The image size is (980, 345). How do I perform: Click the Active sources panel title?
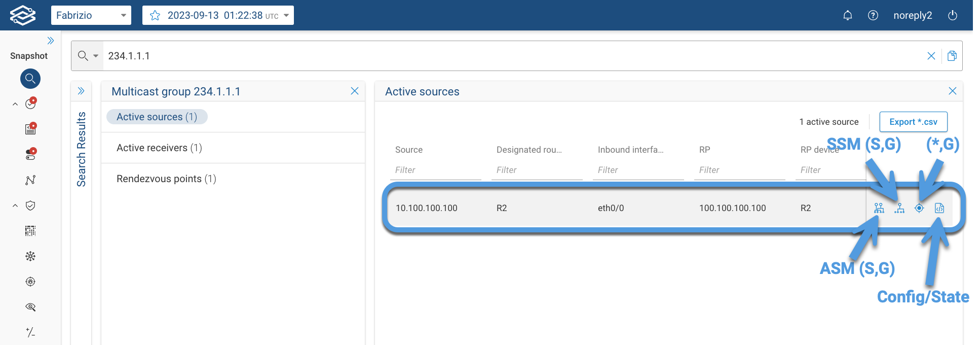tap(422, 91)
